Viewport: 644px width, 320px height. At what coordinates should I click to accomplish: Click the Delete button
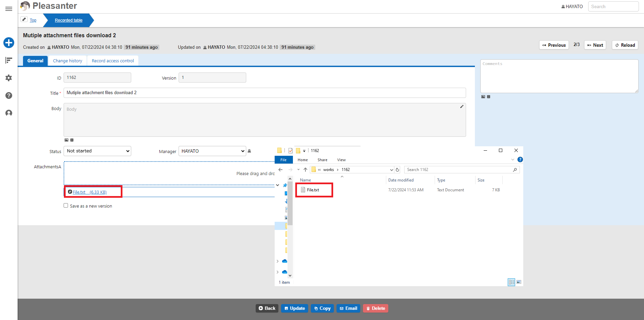click(375, 308)
